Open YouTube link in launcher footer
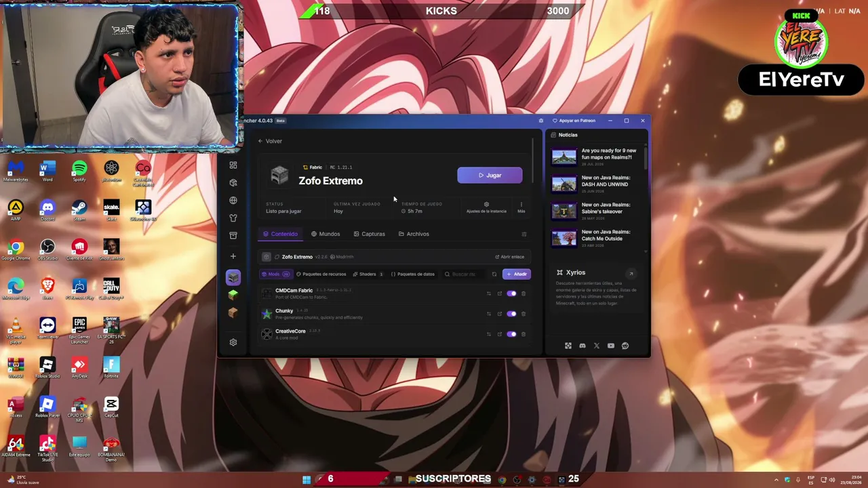 [x=611, y=346]
